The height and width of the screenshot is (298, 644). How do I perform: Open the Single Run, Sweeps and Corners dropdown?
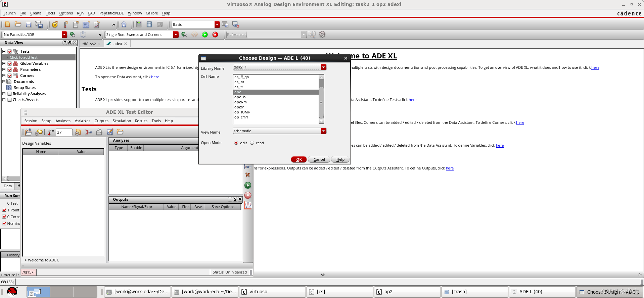tap(176, 35)
